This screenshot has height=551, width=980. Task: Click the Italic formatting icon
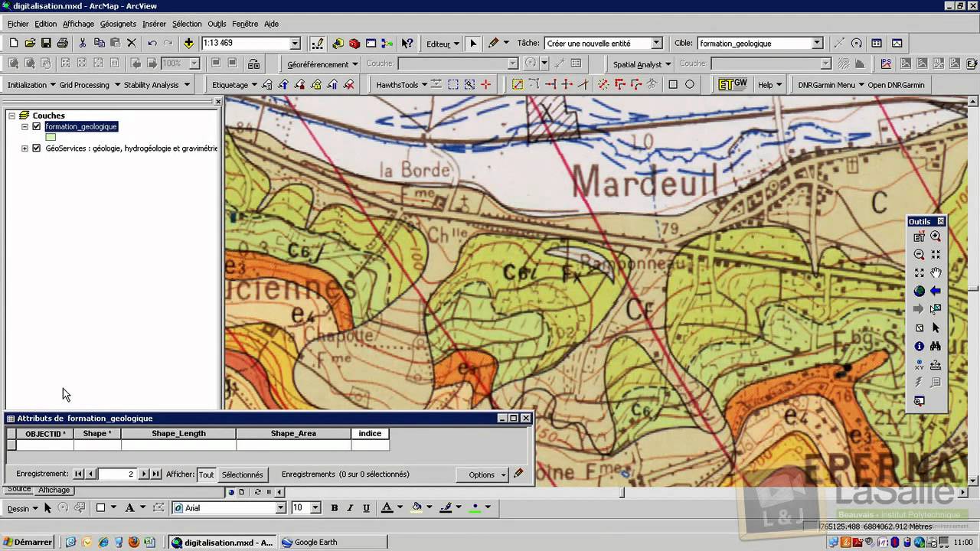click(x=351, y=507)
